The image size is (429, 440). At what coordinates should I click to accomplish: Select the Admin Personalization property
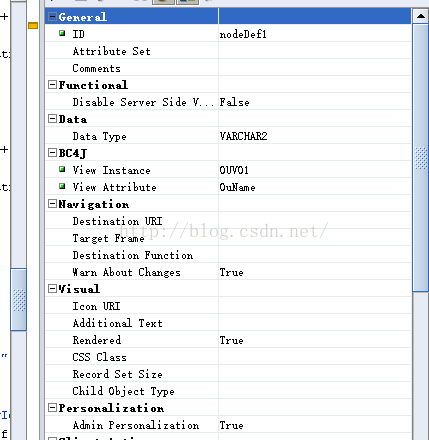pos(136,425)
